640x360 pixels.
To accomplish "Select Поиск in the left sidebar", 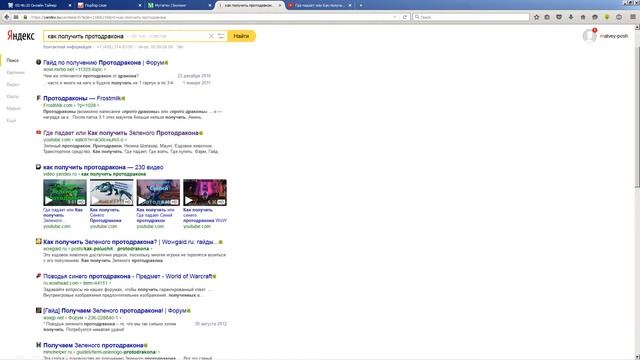I will [12, 60].
